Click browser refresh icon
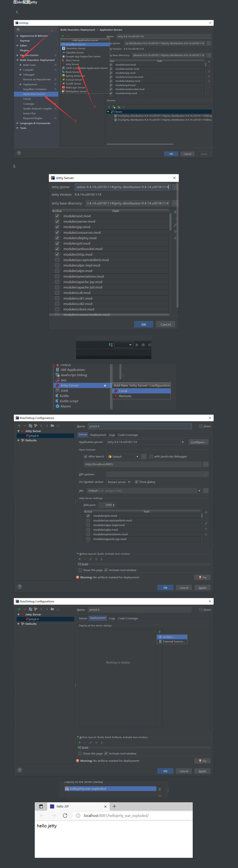The height and width of the screenshot is (868, 238). pyautogui.click(x=65, y=815)
